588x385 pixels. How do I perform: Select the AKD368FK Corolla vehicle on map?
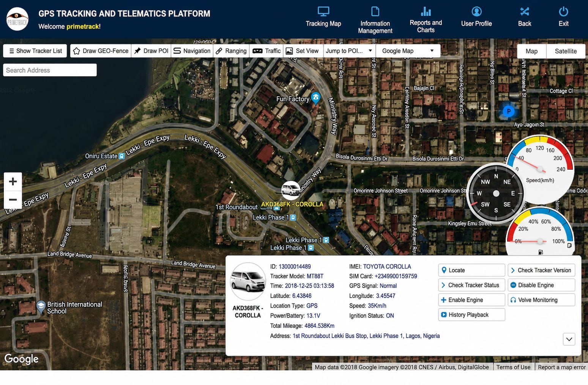(291, 190)
